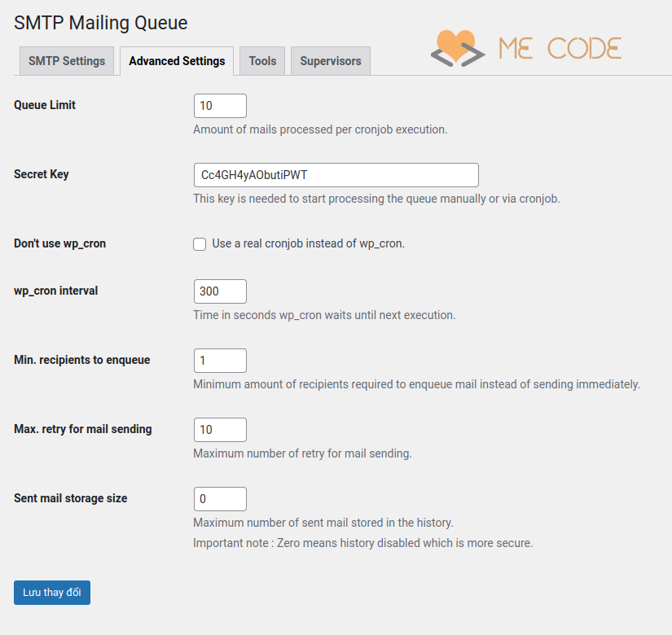The image size is (672, 635).
Task: Click the Secret Key label
Action: pyautogui.click(x=42, y=174)
